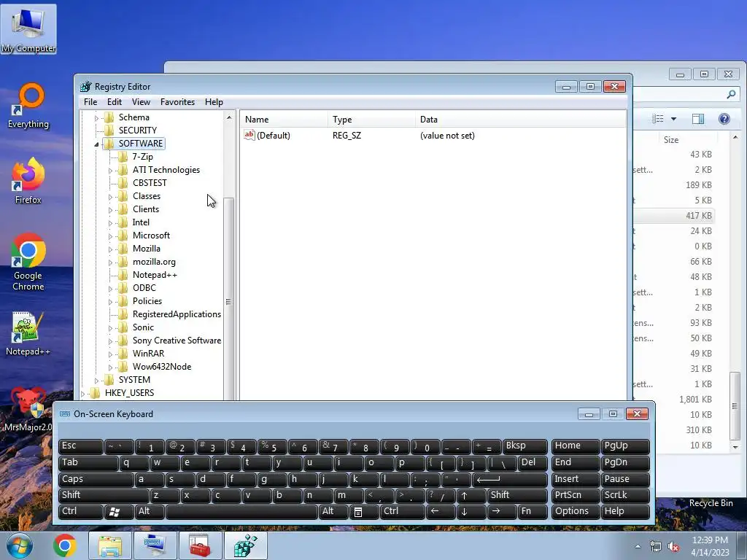747x560 pixels.
Task: Toggle the left Ctrl key
Action: coord(80,511)
